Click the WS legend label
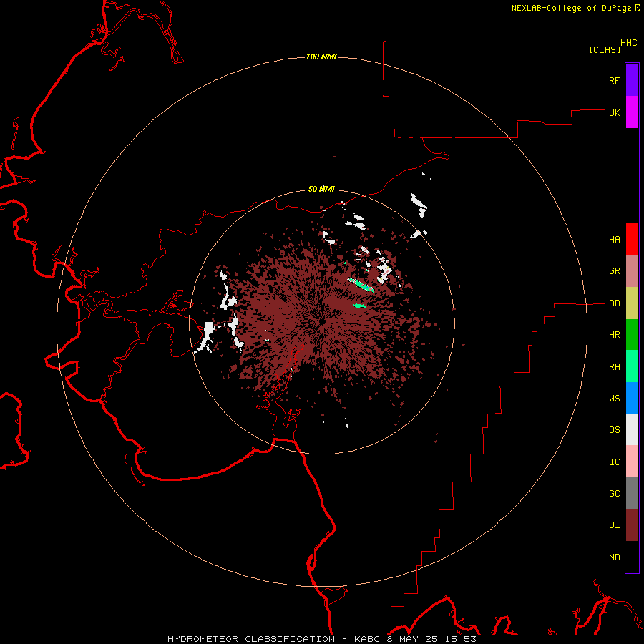Image resolution: width=644 pixels, height=644 pixels. pyautogui.click(x=614, y=398)
